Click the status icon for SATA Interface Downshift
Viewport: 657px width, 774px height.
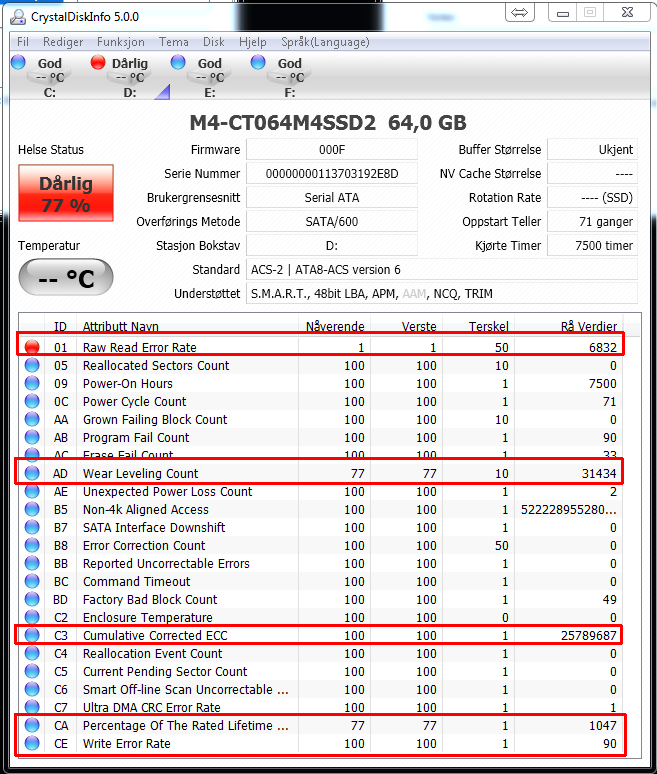[x=32, y=528]
